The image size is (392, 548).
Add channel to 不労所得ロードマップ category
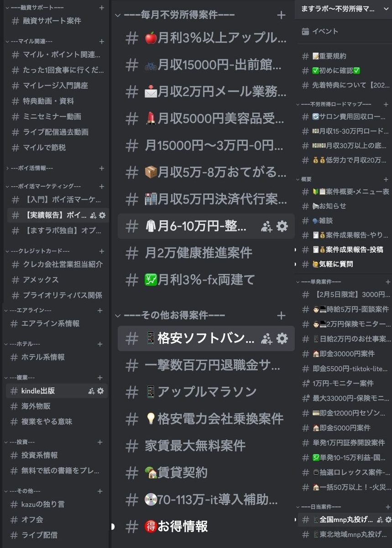click(386, 104)
